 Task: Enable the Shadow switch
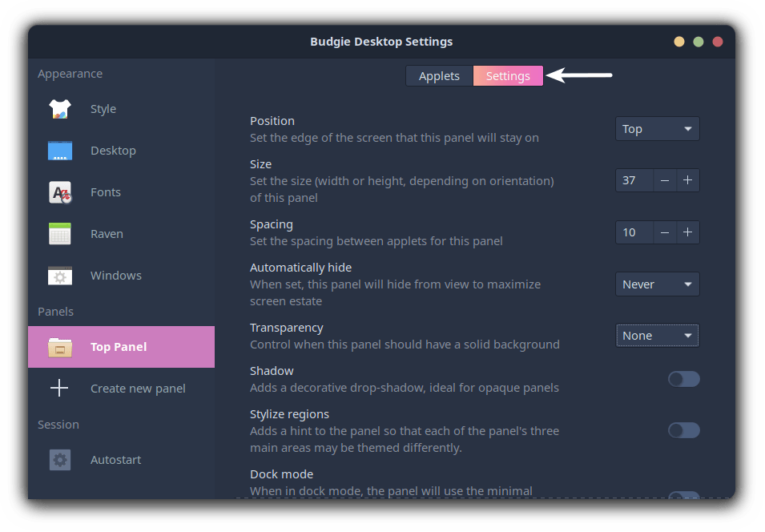pyautogui.click(x=683, y=379)
